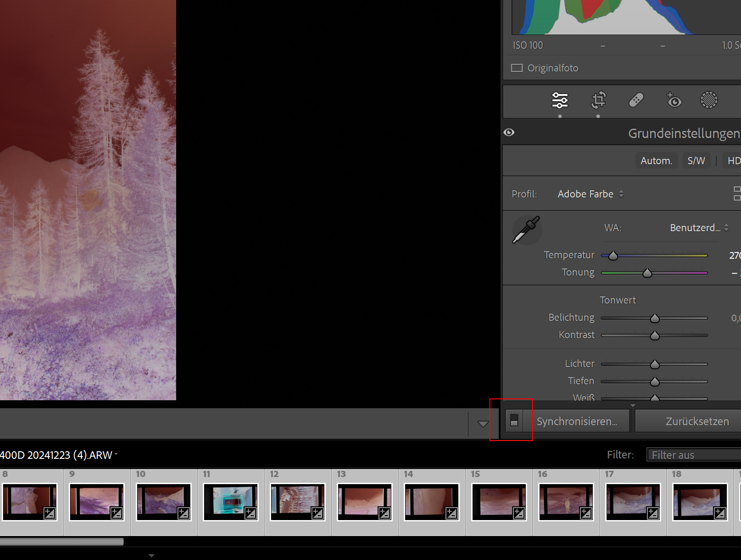Select filmstrip thumbnail 15
741x560 pixels.
pyautogui.click(x=499, y=502)
